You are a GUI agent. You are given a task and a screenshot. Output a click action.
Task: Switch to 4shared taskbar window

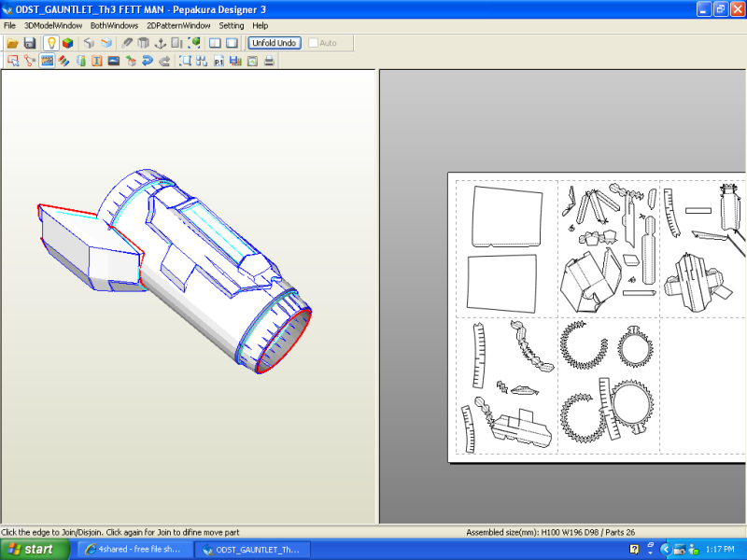coord(134,550)
